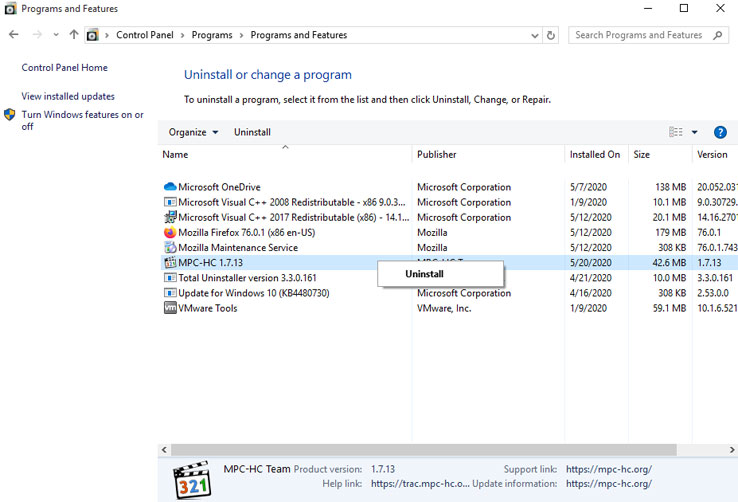Select Microsoft OneDrive entry
Viewport: 738px width, 502px height.
(x=219, y=187)
